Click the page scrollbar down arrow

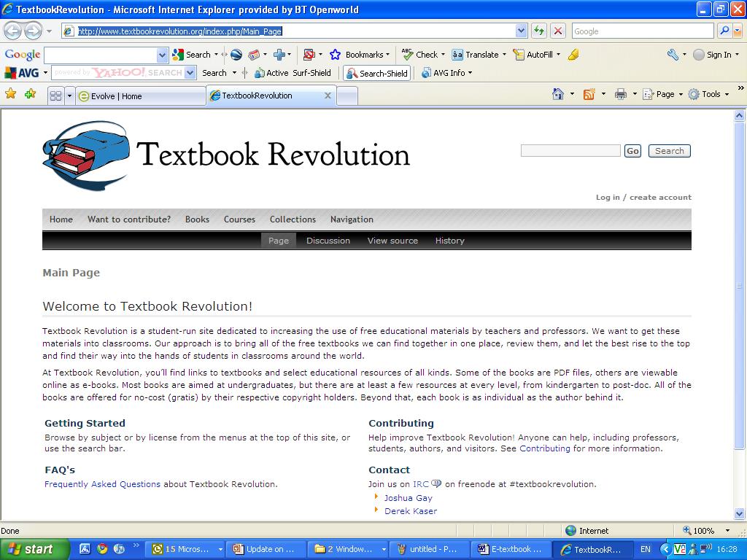[739, 513]
